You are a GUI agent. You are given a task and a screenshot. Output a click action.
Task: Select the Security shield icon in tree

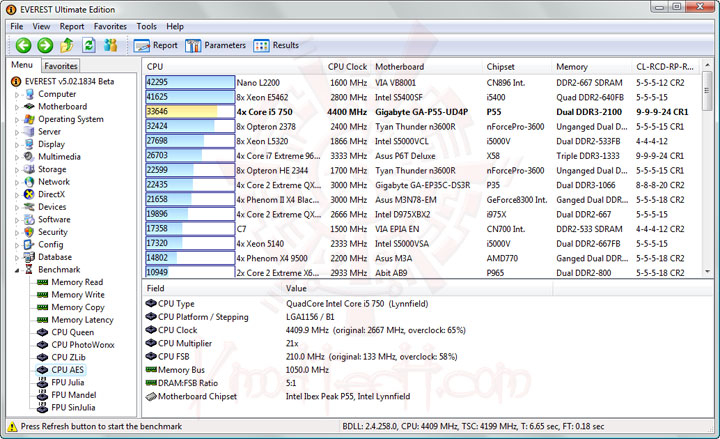(30, 232)
